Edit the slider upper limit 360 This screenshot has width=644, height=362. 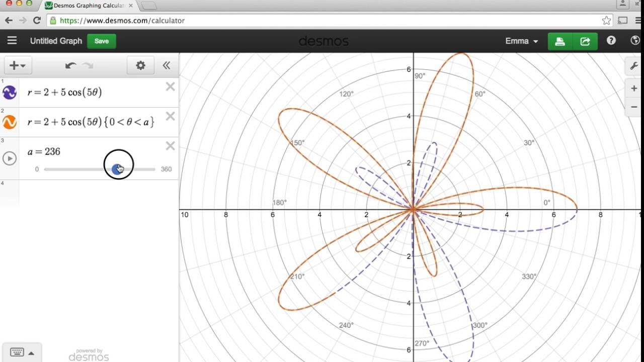[x=166, y=169]
